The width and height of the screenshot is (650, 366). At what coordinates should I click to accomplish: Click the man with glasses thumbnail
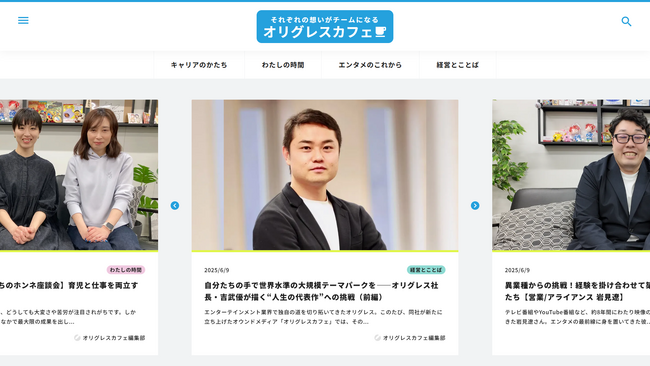point(571,175)
